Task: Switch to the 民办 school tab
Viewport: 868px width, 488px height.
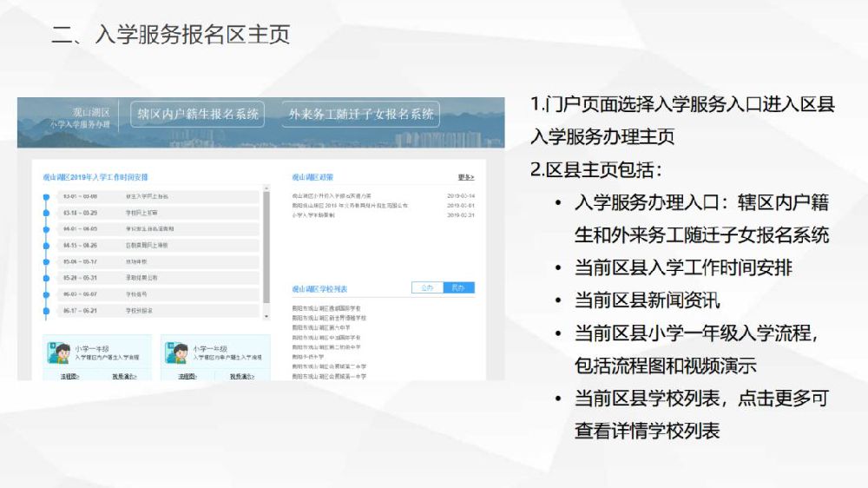Action: coord(459,287)
